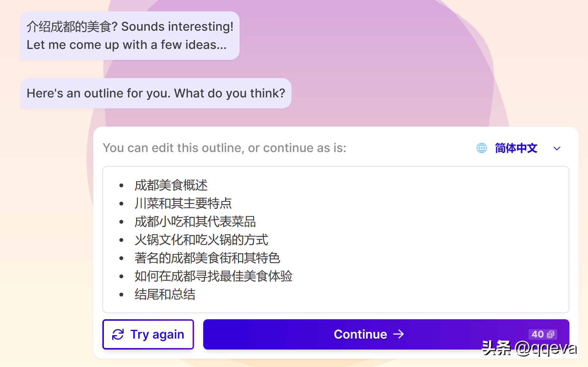Expand the language chevron dropdown

point(557,148)
